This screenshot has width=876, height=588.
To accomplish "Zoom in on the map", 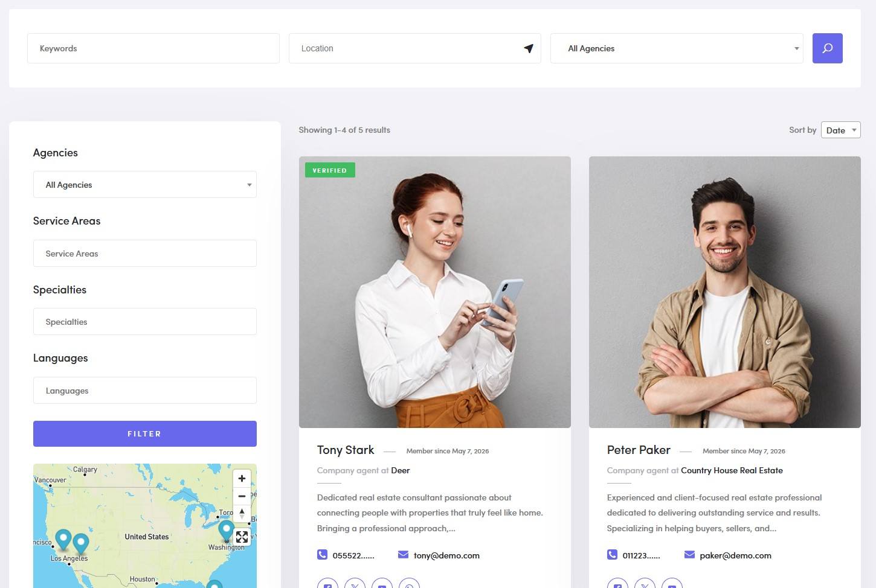I will click(x=242, y=479).
